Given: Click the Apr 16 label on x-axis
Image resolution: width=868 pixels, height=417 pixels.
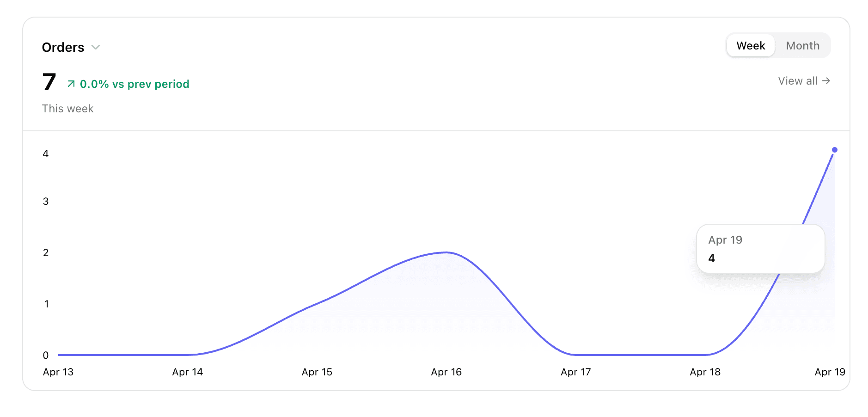Looking at the screenshot, I should coord(446,372).
